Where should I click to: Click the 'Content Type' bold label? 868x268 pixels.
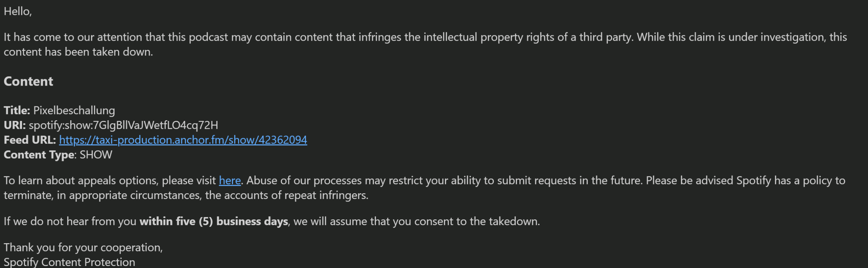(39, 155)
